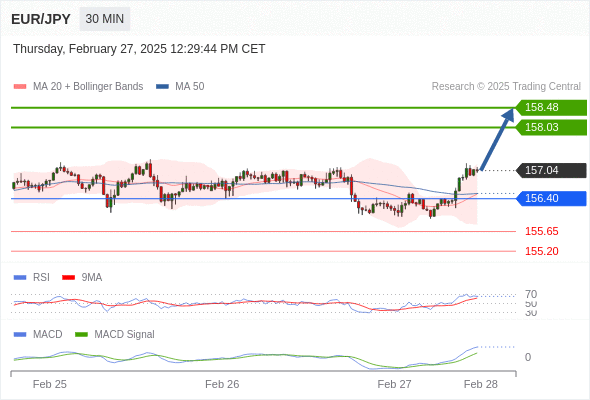
Task: Click the 155.65 support level label
Action: pyautogui.click(x=541, y=231)
